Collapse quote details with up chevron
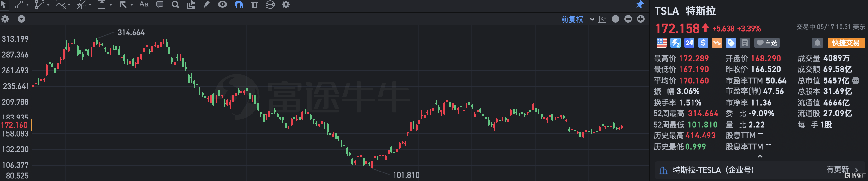This screenshot has width=868, height=181. pos(759,156)
